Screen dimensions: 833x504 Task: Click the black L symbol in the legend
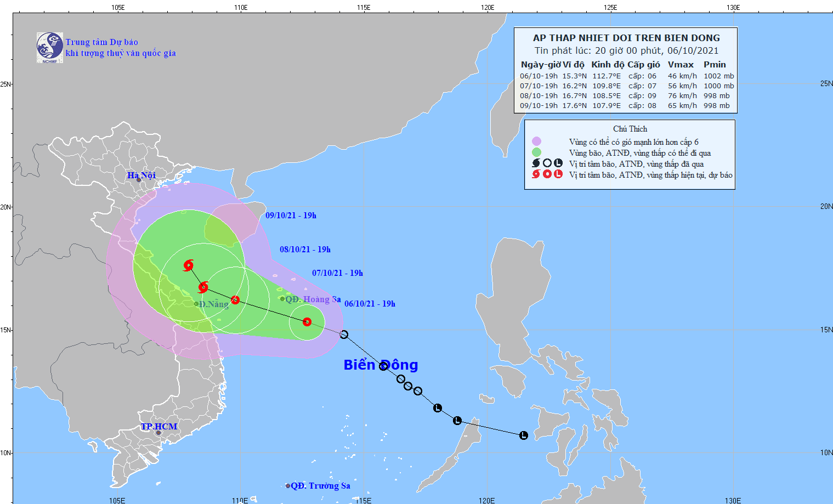[558, 163]
